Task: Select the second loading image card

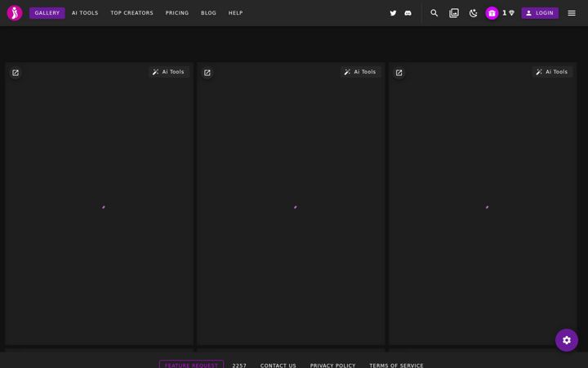Action: [x=291, y=204]
